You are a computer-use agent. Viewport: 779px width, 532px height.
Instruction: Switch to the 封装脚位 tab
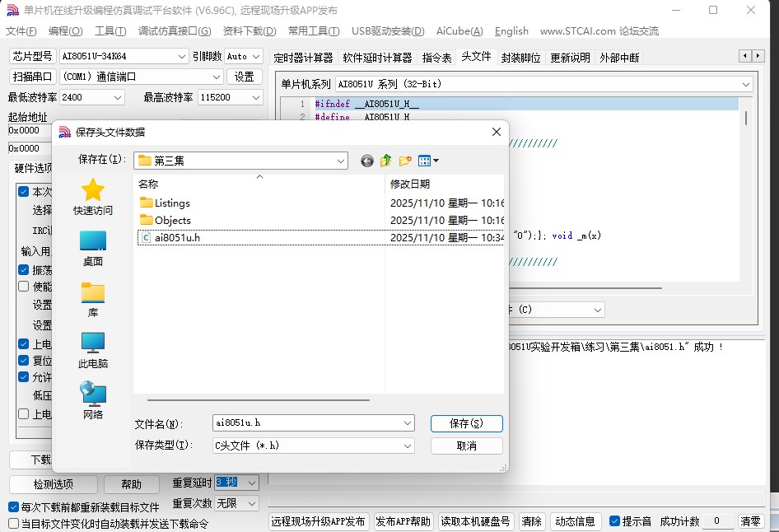click(522, 57)
